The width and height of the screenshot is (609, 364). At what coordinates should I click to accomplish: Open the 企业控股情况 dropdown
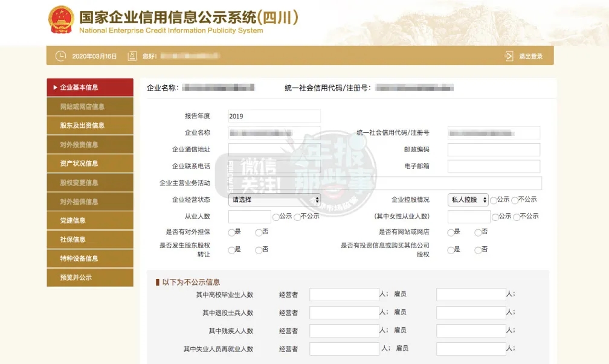[x=467, y=200]
